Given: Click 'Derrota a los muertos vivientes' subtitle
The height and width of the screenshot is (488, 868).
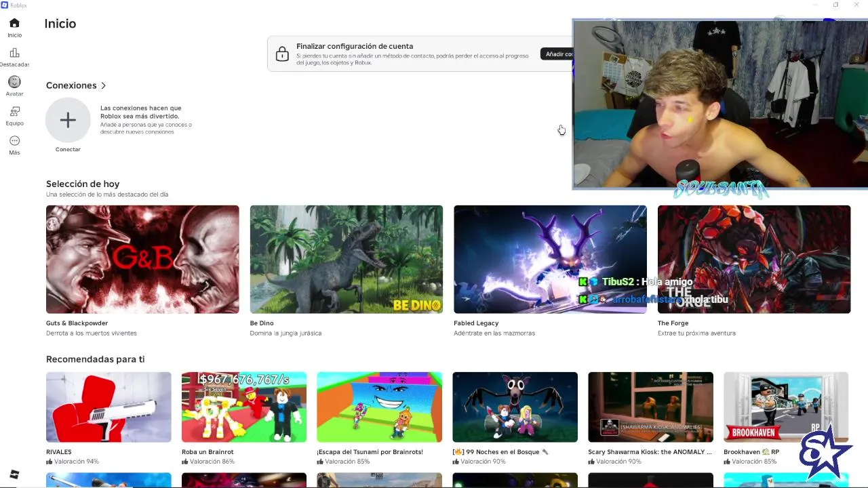Looking at the screenshot, I should click(92, 333).
